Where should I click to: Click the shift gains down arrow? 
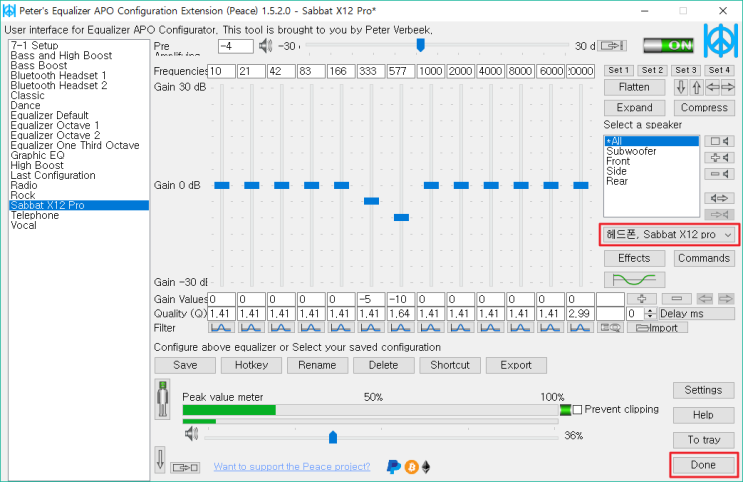(683, 88)
